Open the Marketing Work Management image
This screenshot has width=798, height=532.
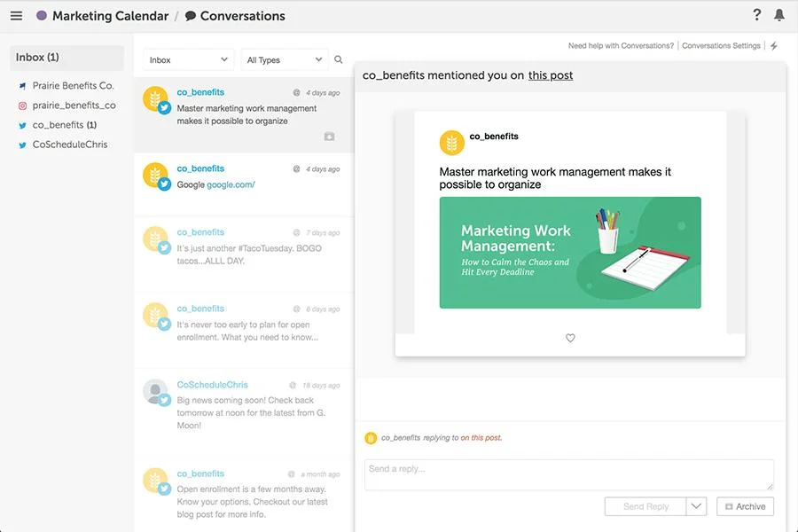coord(570,253)
